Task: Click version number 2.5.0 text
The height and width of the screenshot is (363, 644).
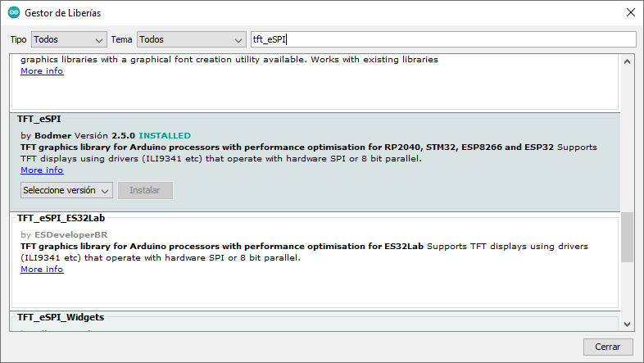Action: coord(123,136)
